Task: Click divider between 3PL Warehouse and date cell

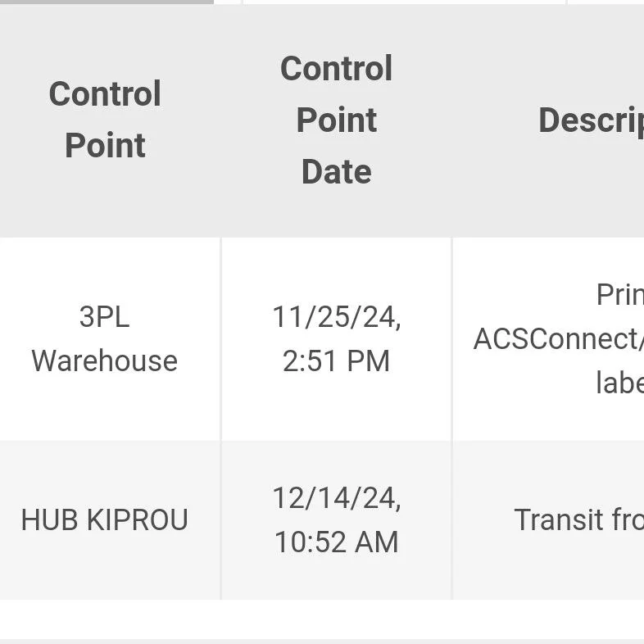Action: (220, 338)
